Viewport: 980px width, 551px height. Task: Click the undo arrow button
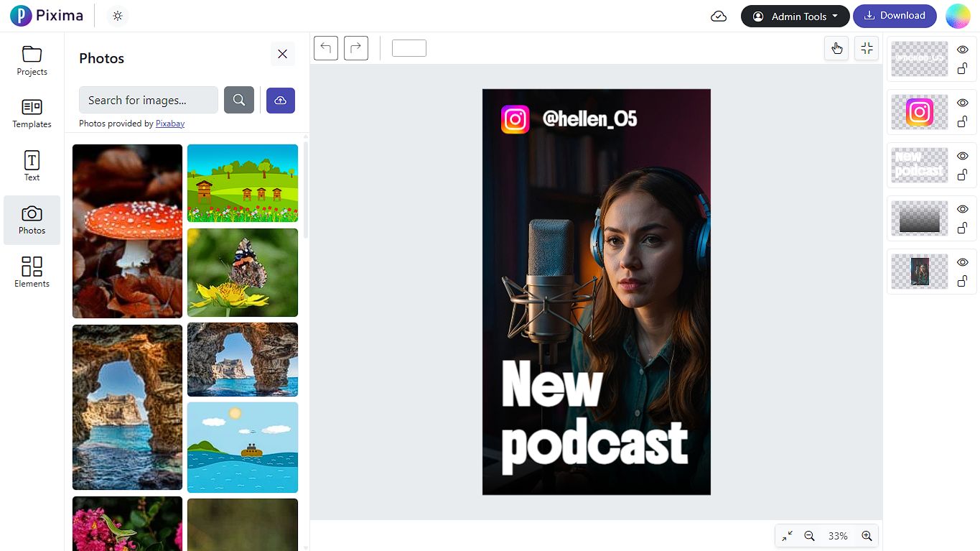[x=326, y=48]
